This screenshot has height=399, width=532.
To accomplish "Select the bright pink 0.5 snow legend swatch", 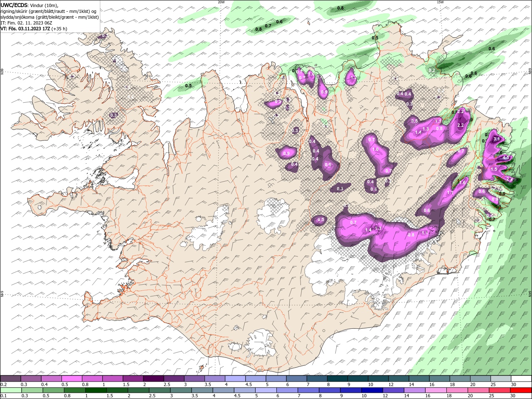I will [x=71, y=379].
